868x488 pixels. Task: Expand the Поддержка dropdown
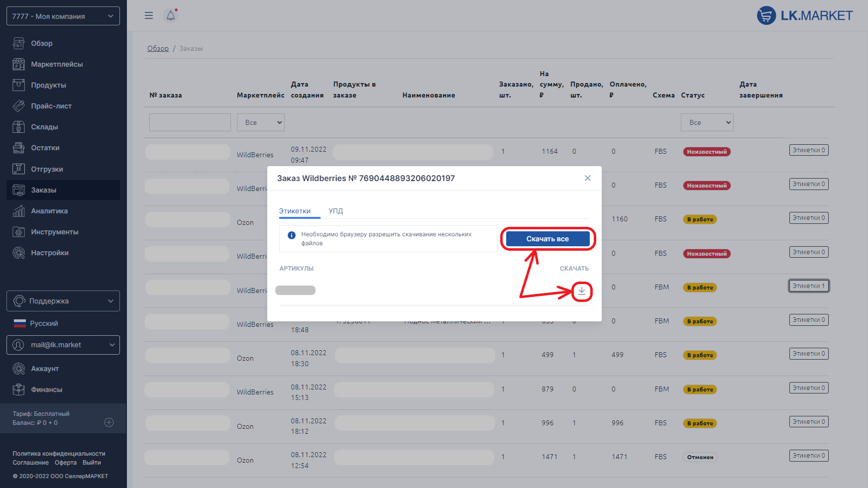63,301
